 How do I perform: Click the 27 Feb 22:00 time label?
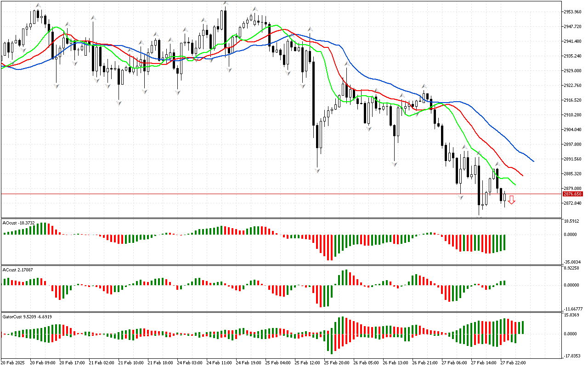[x=513, y=363]
